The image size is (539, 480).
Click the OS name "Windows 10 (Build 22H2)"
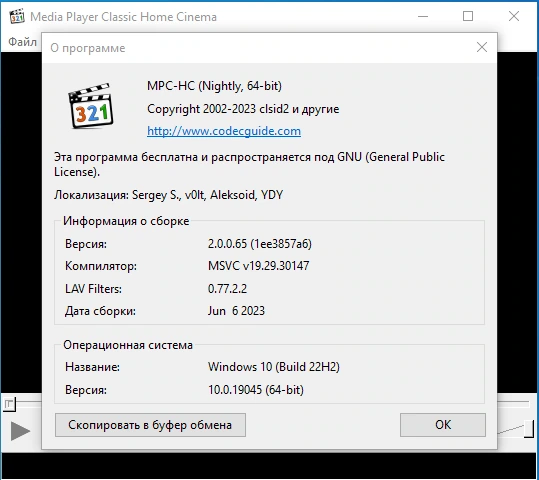tap(274, 367)
